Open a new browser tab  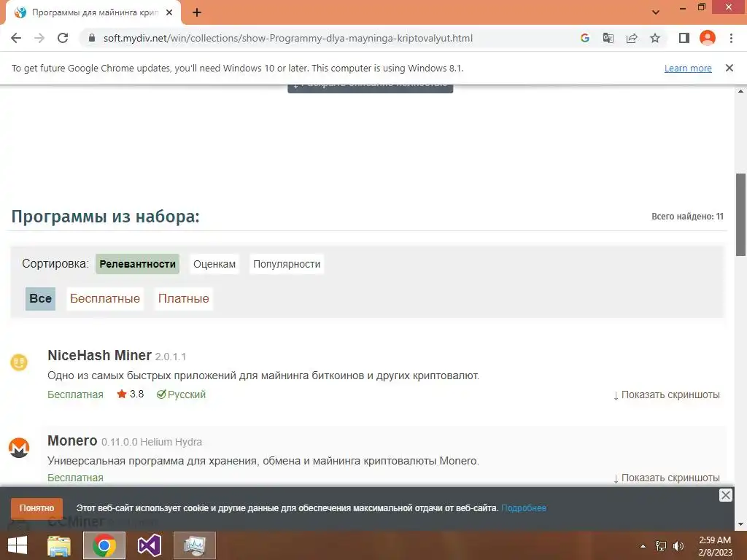(197, 13)
